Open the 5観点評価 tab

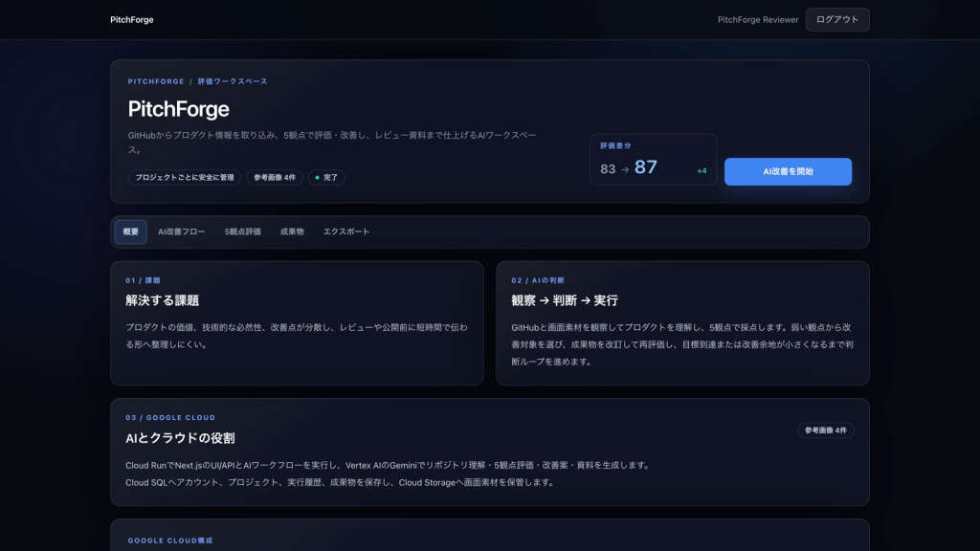click(x=242, y=231)
